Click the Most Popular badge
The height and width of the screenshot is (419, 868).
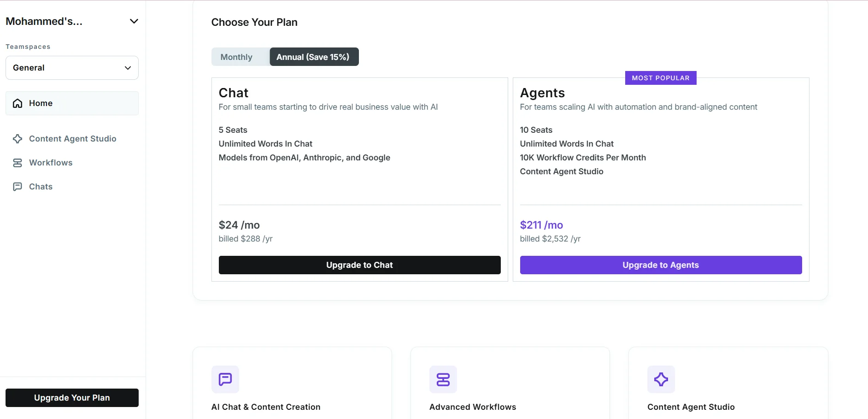coord(660,78)
